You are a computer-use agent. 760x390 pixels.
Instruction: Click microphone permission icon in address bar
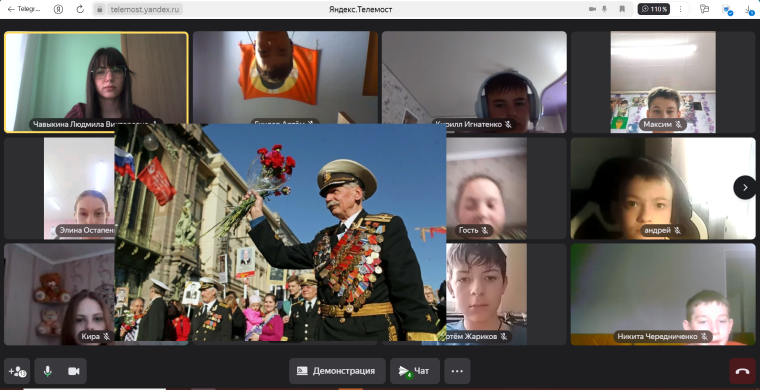click(604, 9)
